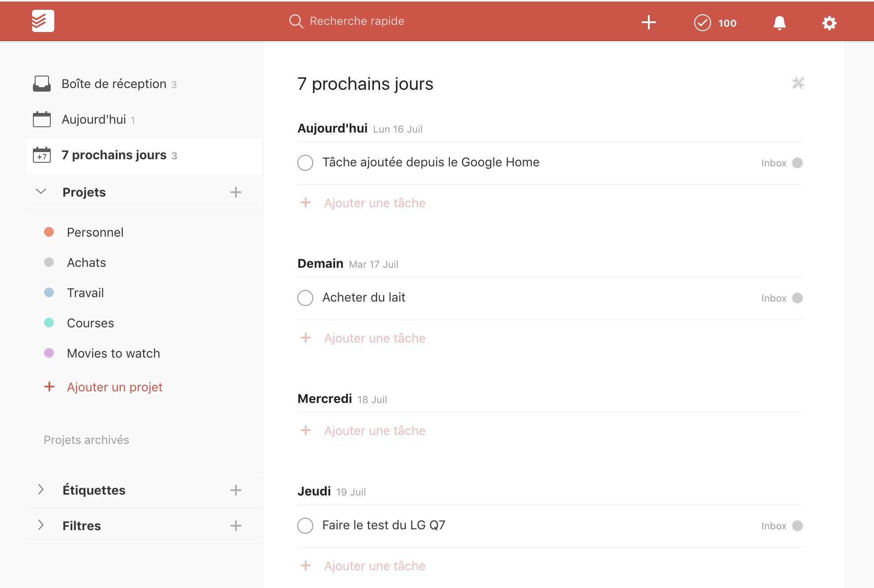Collapse the Projets section chevron
This screenshot has width=874, height=588.
click(x=41, y=192)
